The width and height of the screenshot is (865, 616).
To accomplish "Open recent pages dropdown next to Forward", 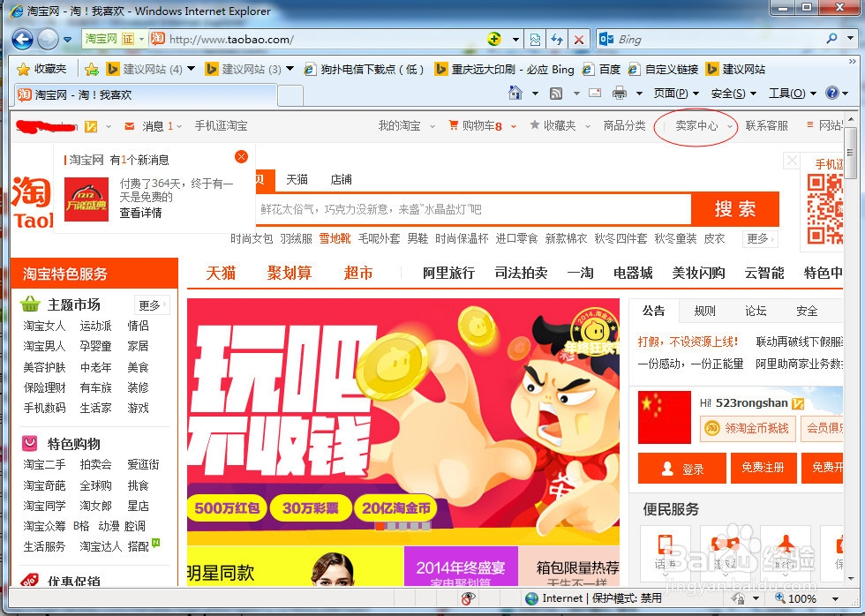I will [68, 40].
